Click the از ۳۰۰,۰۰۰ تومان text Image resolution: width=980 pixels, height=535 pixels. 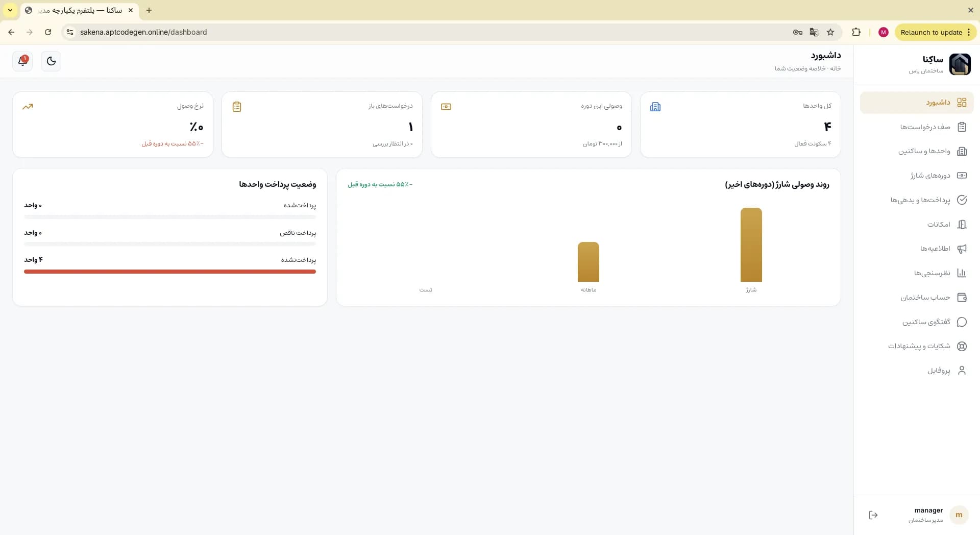pos(602,144)
